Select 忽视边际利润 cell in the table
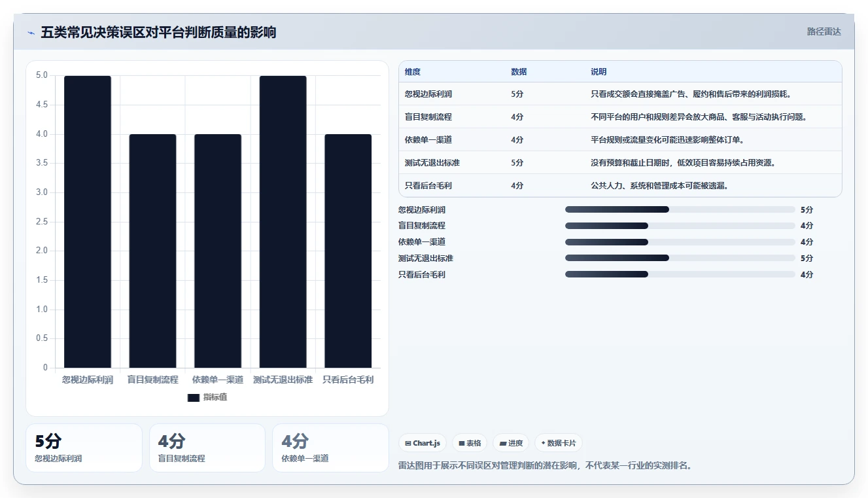868x498 pixels. coord(428,94)
